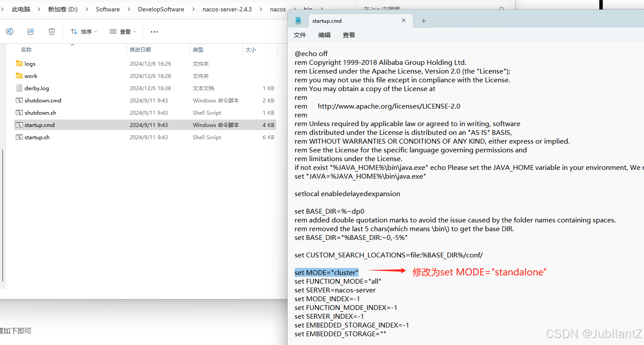This screenshot has height=345, width=644.
Task: Select the startup.sh file icon
Action: [x=19, y=137]
